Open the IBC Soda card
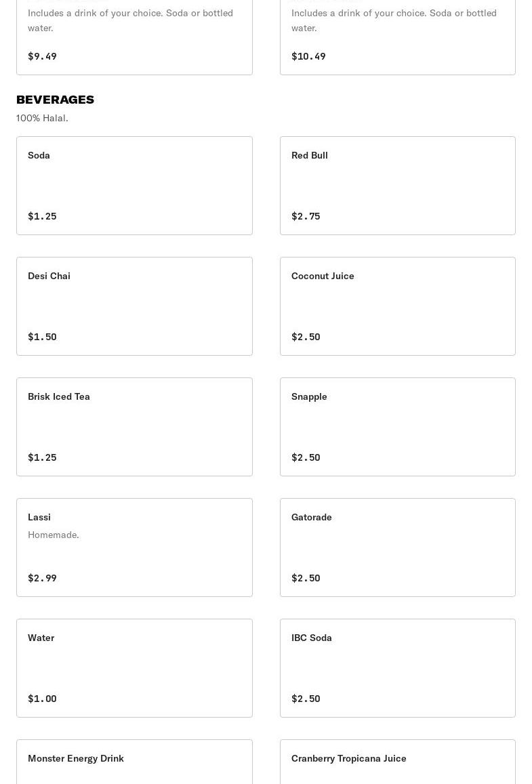Screen dimensions: 532x784 point(397,667)
